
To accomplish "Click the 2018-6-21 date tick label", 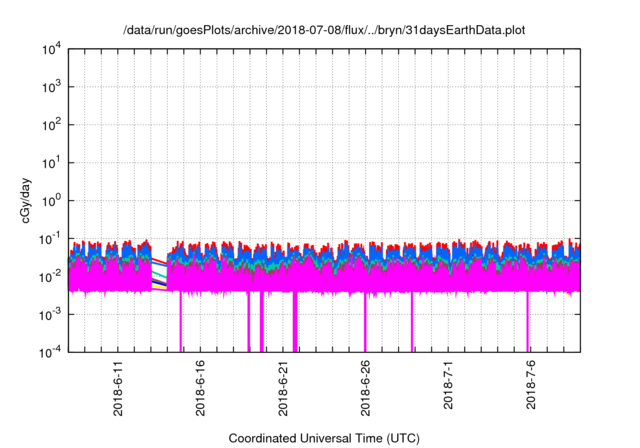I will (x=283, y=388).
